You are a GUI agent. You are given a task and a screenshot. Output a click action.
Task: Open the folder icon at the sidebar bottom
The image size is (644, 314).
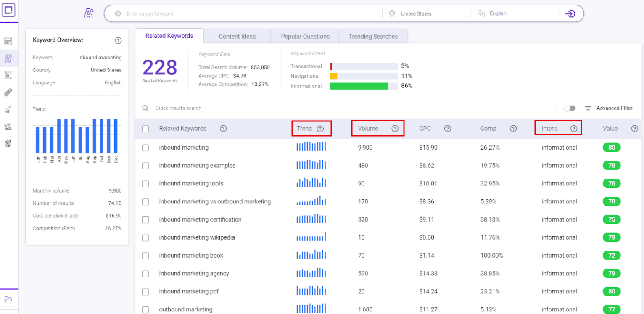pos(8,300)
